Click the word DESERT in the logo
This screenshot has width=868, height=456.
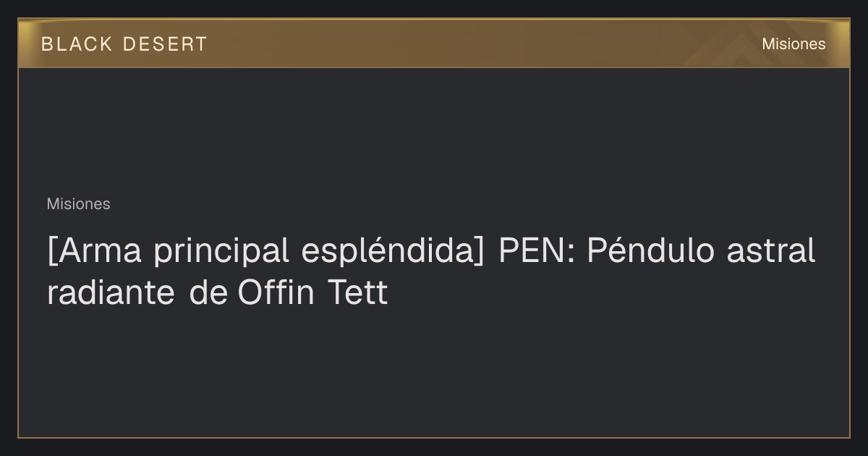165,44
